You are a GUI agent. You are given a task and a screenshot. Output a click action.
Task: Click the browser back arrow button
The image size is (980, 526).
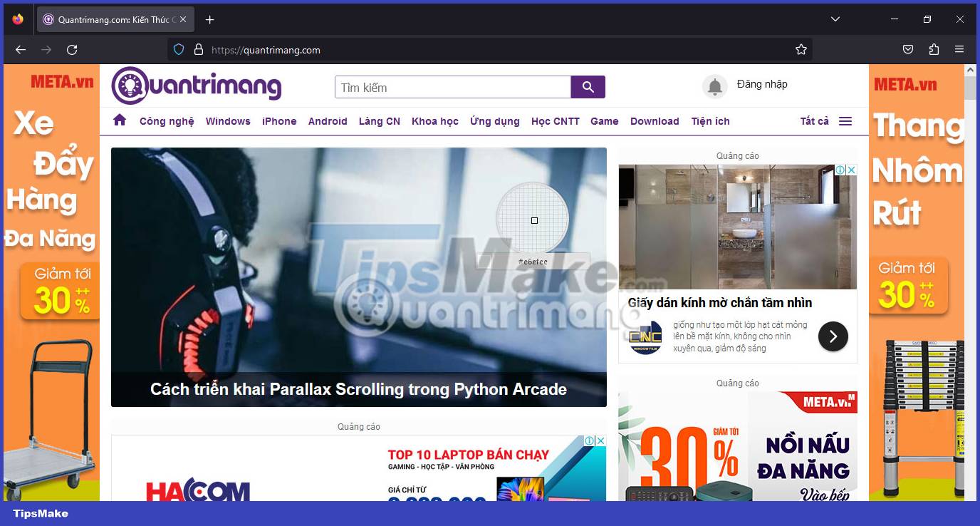tap(21, 50)
